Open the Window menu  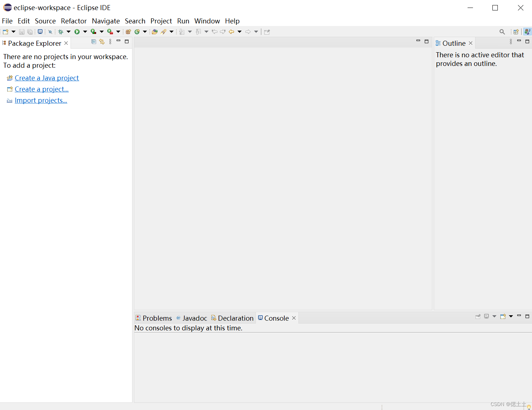click(x=207, y=21)
